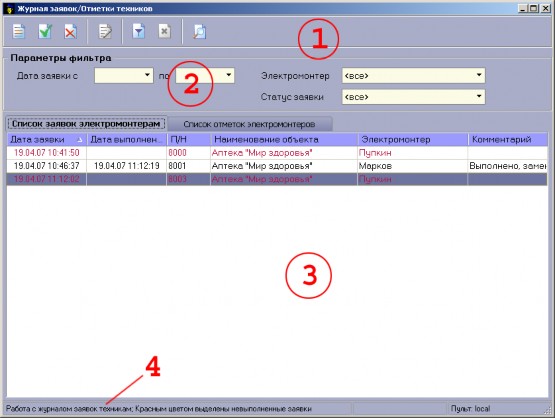Expand the Статус заявки combo box
Screen dimensions: 555x418
(479, 96)
